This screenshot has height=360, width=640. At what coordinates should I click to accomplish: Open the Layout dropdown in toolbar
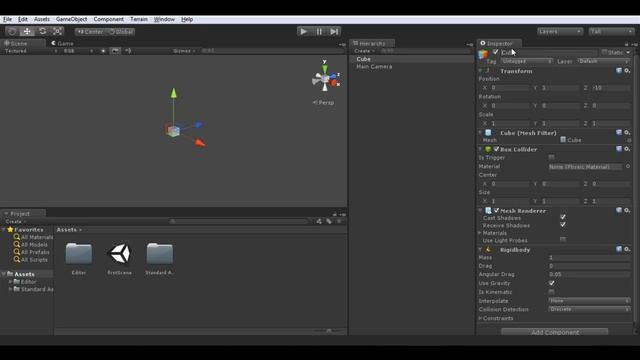[611, 31]
